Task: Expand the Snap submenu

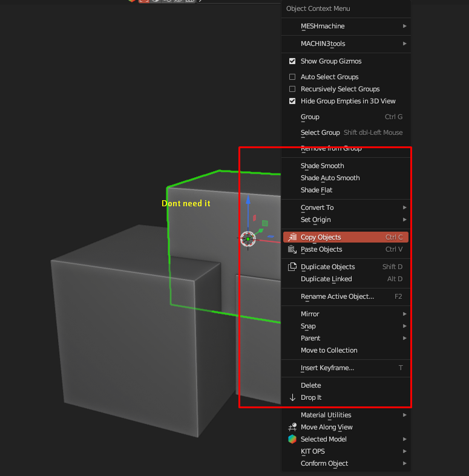Action: point(346,327)
